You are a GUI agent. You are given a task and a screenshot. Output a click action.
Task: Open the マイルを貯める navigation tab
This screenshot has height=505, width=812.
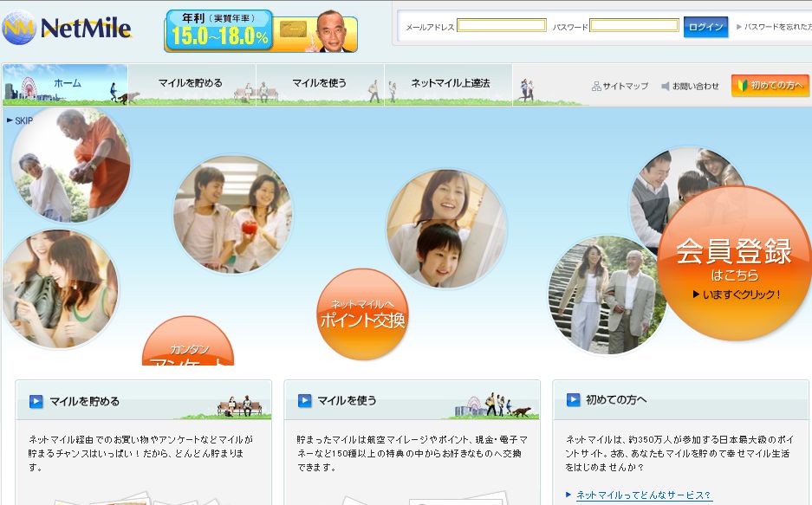click(192, 85)
